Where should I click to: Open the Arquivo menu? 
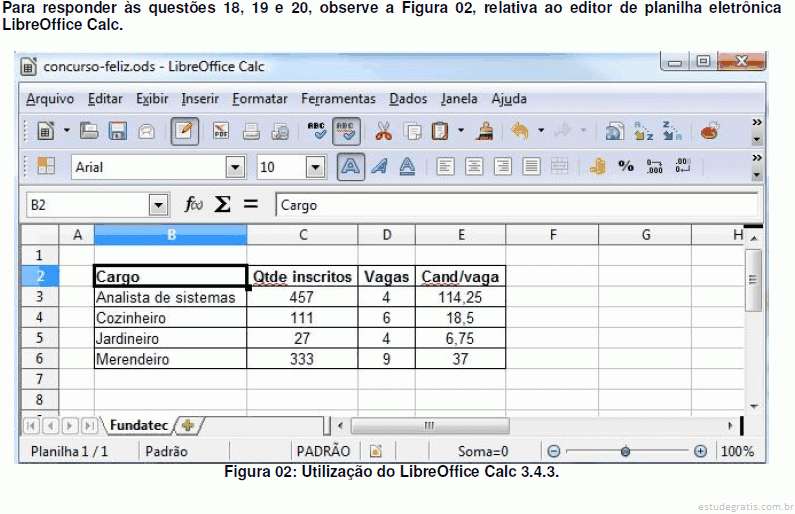(50, 98)
